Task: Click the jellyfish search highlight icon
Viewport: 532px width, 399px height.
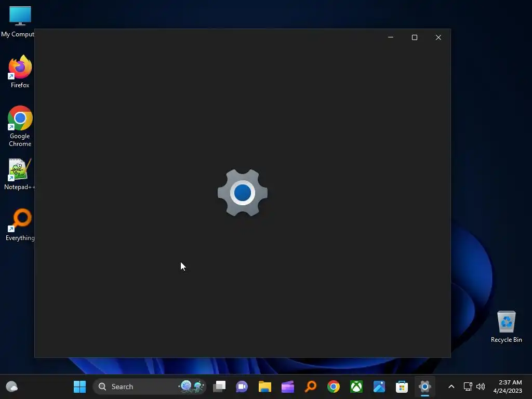Action: click(192, 387)
